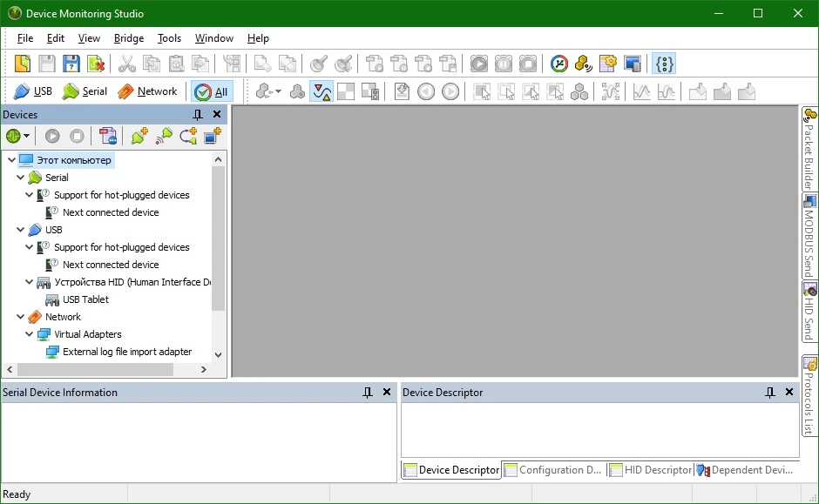819x504 pixels.
Task: Click the add network monitor icon with plus
Action: (x=213, y=136)
